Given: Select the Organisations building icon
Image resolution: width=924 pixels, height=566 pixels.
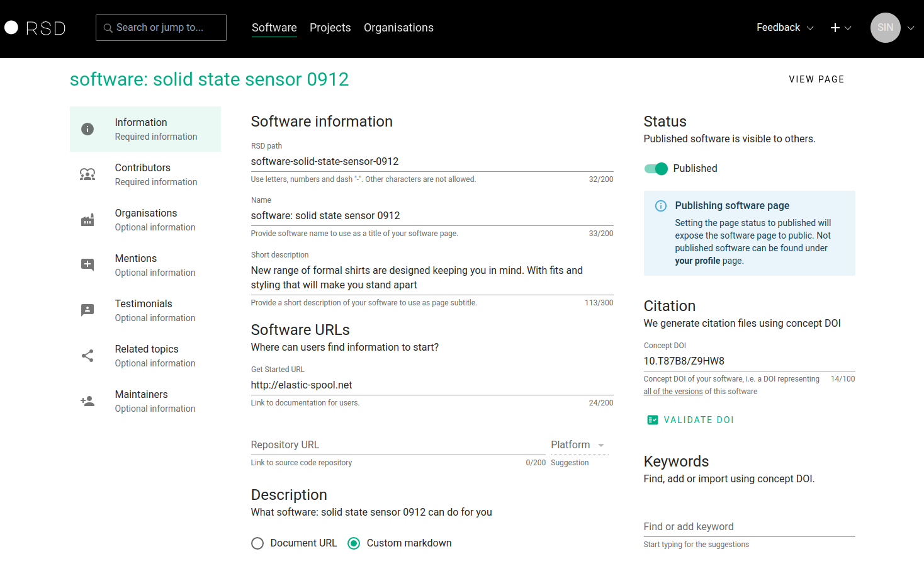Looking at the screenshot, I should 87,220.
